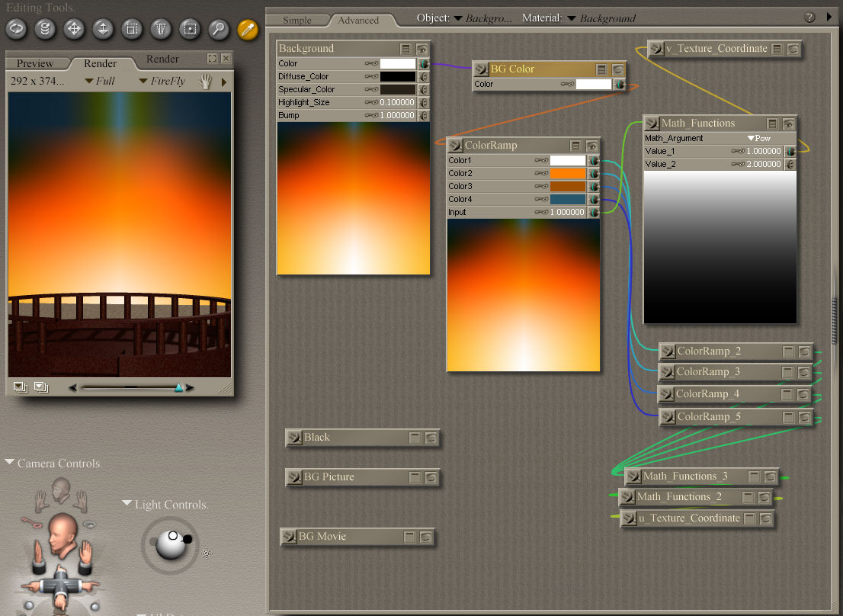Toggle preview eye on Math_Functions node
The width and height of the screenshot is (843, 616).
(789, 124)
